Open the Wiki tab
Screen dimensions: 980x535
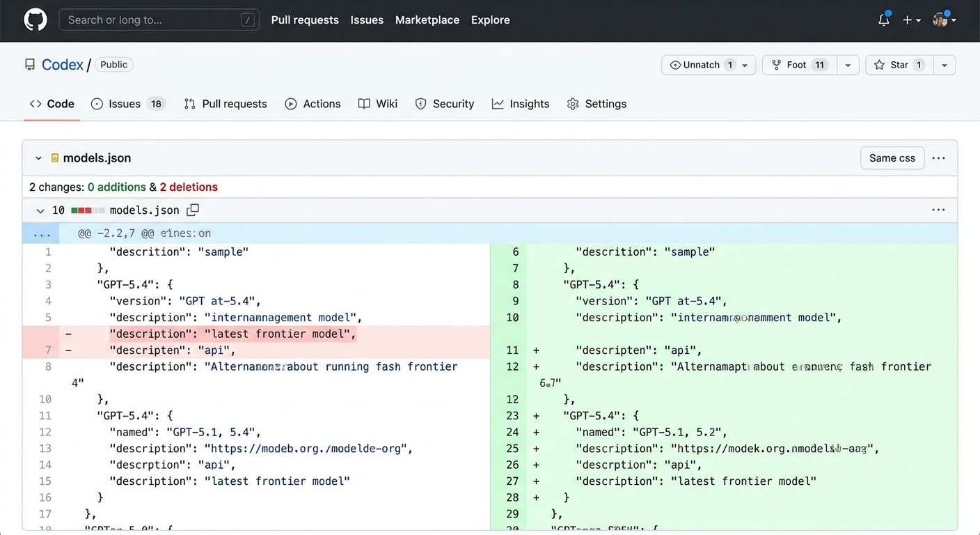(378, 104)
